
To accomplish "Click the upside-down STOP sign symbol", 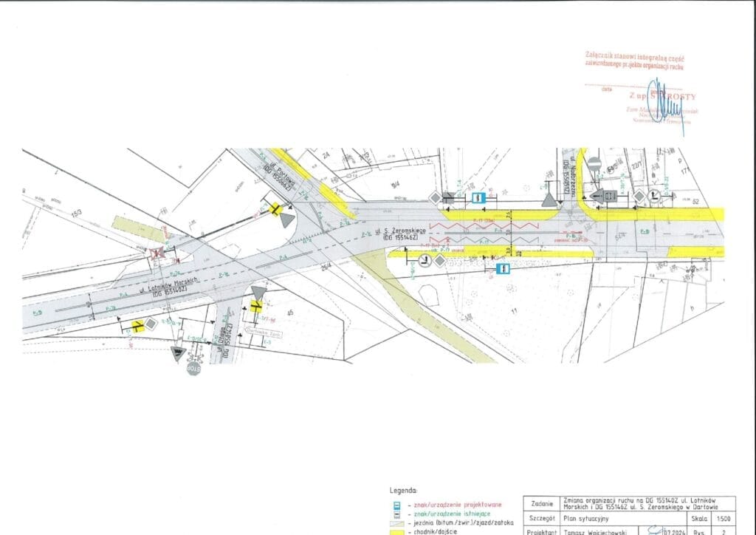I will coord(193,368).
